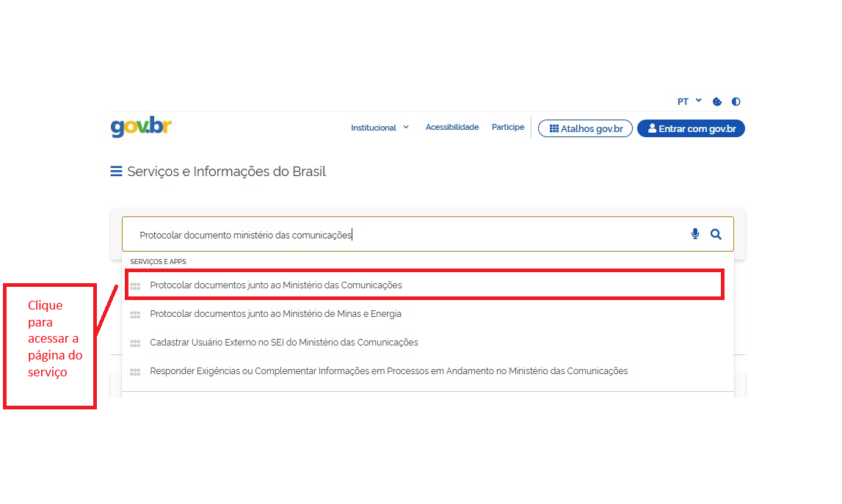Click grid icon beside Responder Exigências result
The height and width of the screenshot is (504, 842).
click(135, 371)
